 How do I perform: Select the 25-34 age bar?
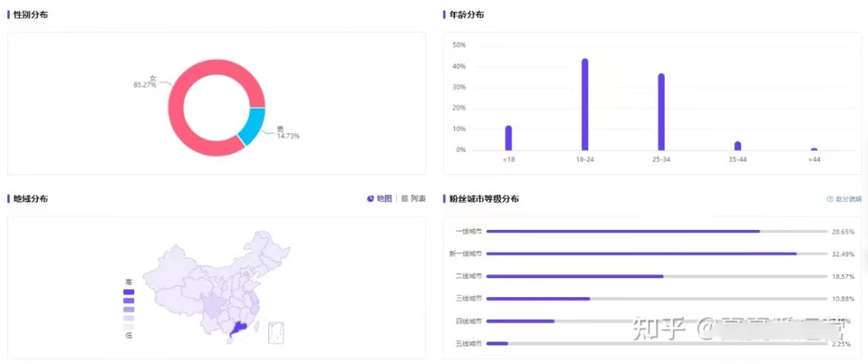click(x=661, y=112)
